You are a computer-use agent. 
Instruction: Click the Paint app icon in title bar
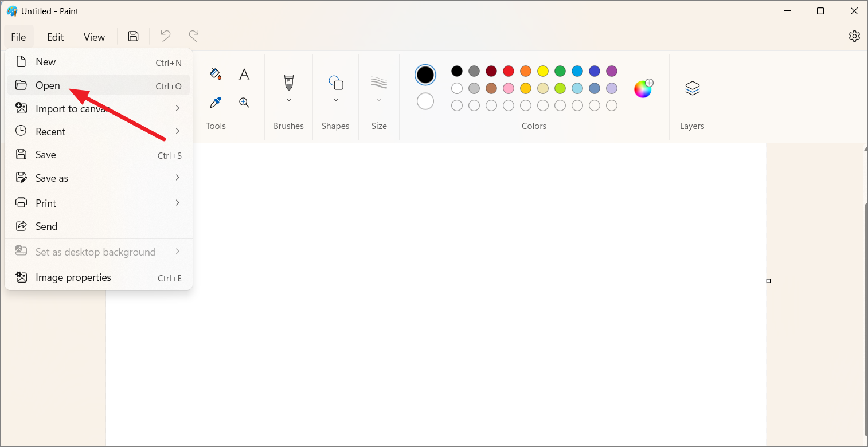12,11
